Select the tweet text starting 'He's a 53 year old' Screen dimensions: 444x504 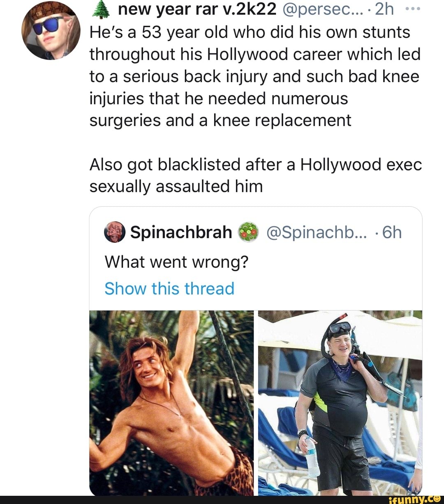(x=255, y=76)
